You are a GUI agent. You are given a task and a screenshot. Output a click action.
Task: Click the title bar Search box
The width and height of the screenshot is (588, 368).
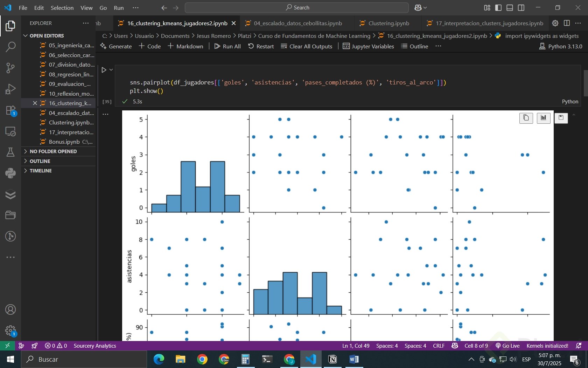297,8
